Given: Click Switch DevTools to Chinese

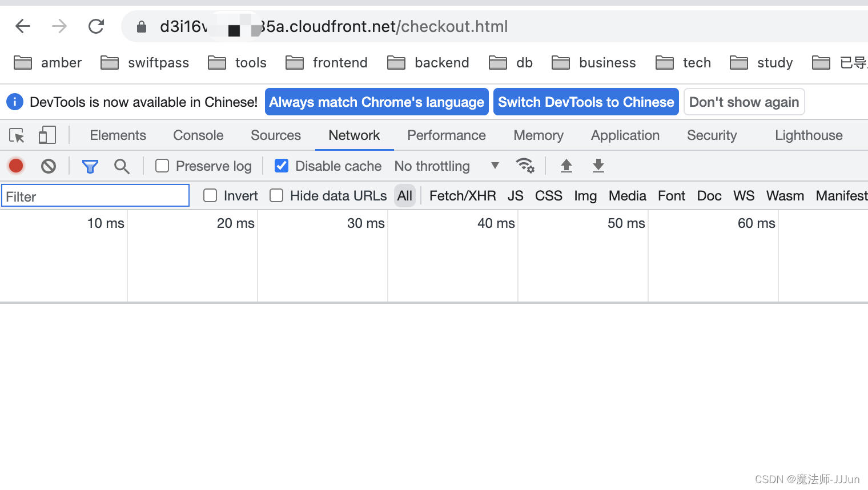Looking at the screenshot, I should 586,102.
